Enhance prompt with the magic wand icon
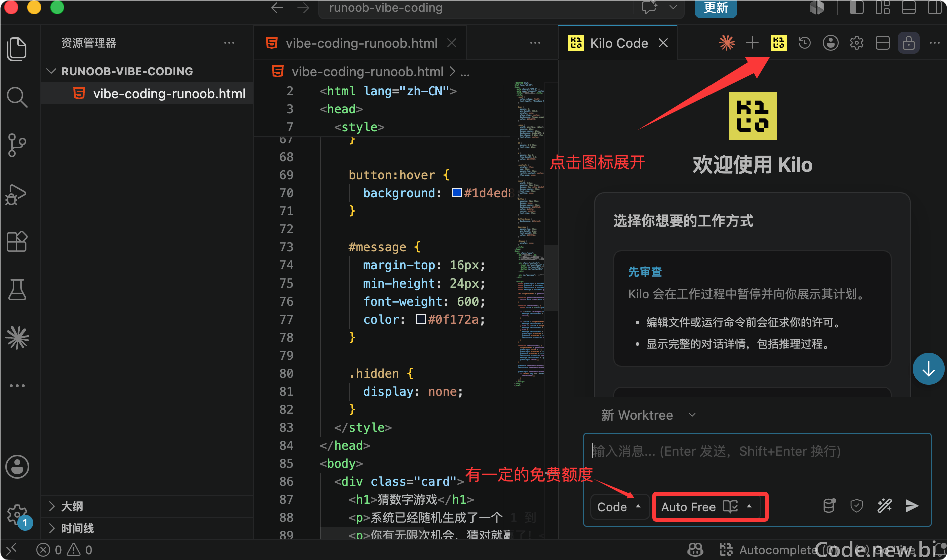This screenshot has width=947, height=560. point(885,506)
